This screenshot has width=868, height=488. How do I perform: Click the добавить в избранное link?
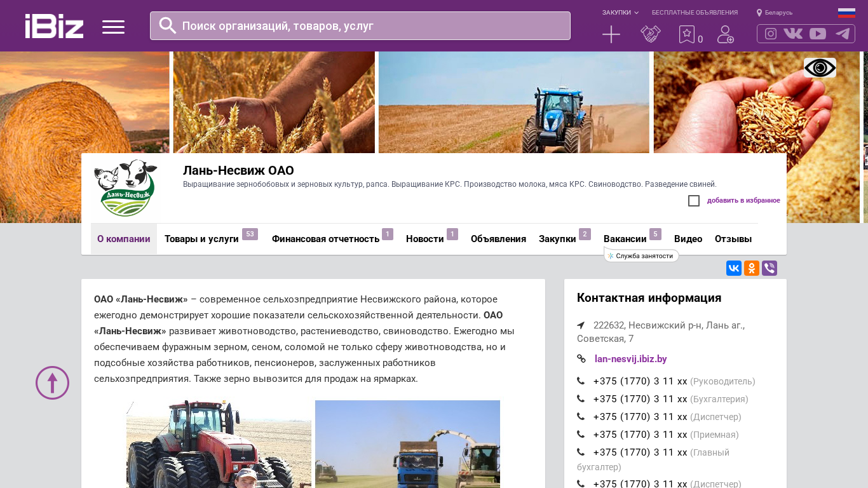click(743, 201)
